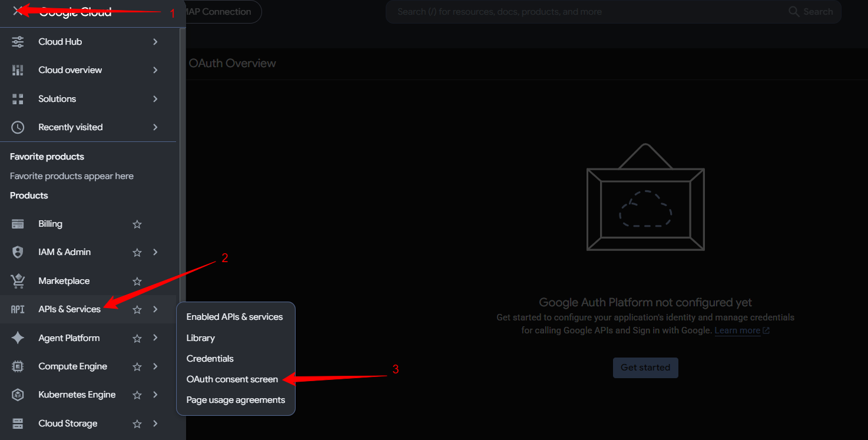Pin IAM & Admin with its star

pos(137,252)
